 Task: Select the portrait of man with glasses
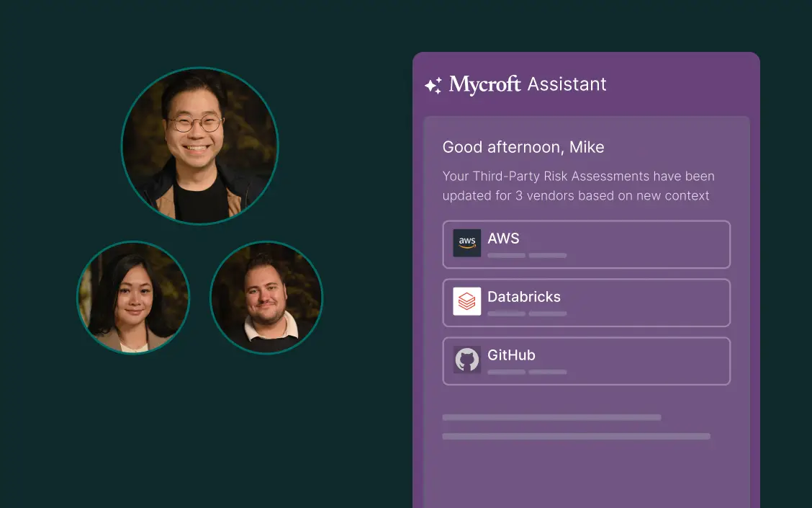[x=200, y=146]
